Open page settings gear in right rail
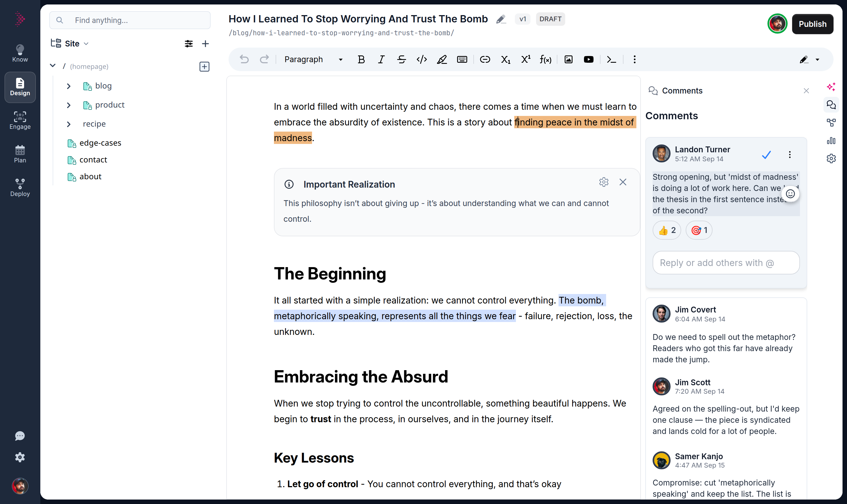This screenshot has height=504, width=847. point(831,158)
